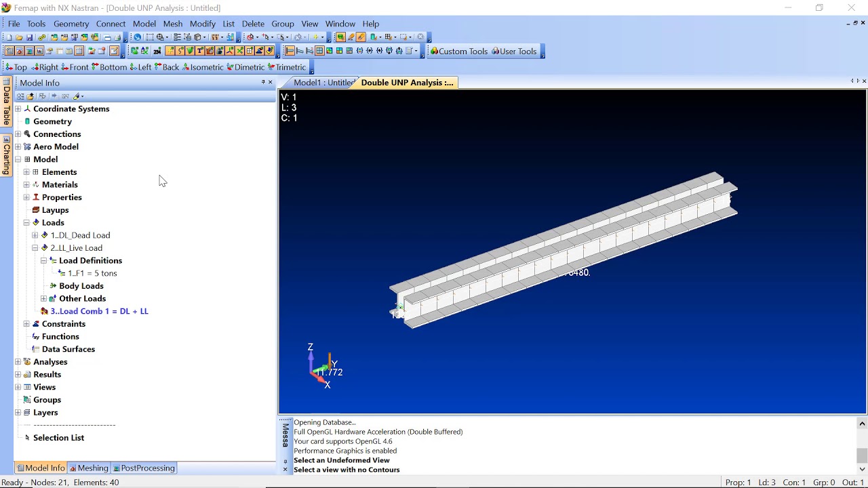Click the New model icon in the toolbar
This screenshot has width=868, height=488.
pyautogui.click(x=9, y=37)
